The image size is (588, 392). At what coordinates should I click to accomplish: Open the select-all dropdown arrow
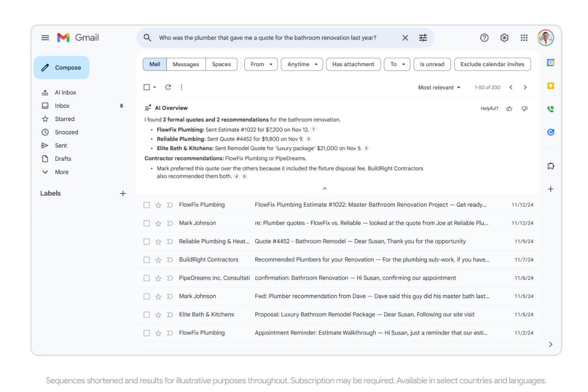[154, 87]
